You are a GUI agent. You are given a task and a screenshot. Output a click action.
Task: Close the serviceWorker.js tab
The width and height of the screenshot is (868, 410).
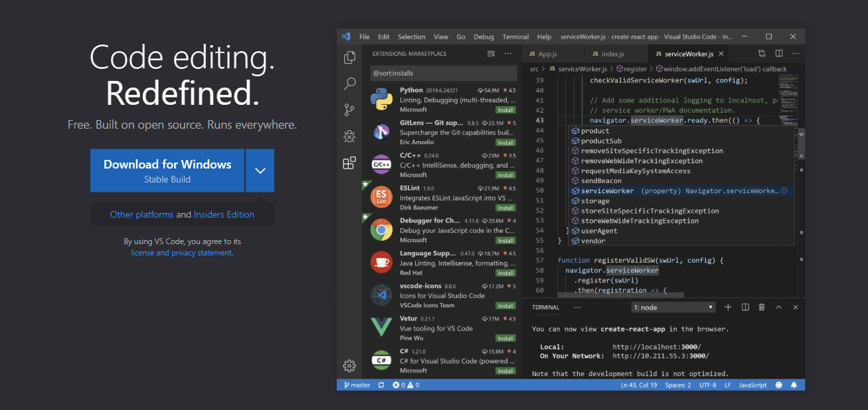click(x=721, y=54)
